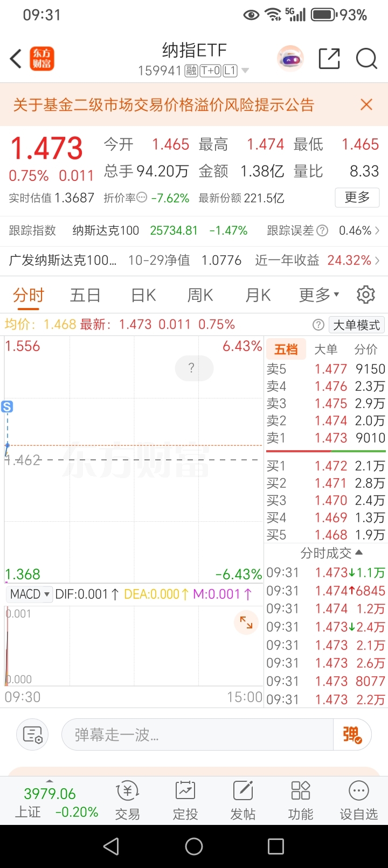
Task: Tap the blue S marker on chart
Action: click(7, 407)
